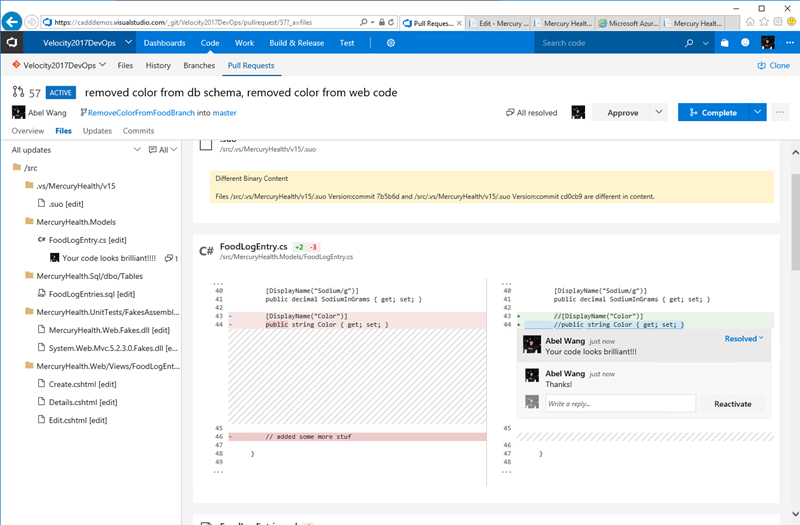800x525 pixels.
Task: Click scrollbar down arrow at bottom right
Action: [x=795, y=514]
